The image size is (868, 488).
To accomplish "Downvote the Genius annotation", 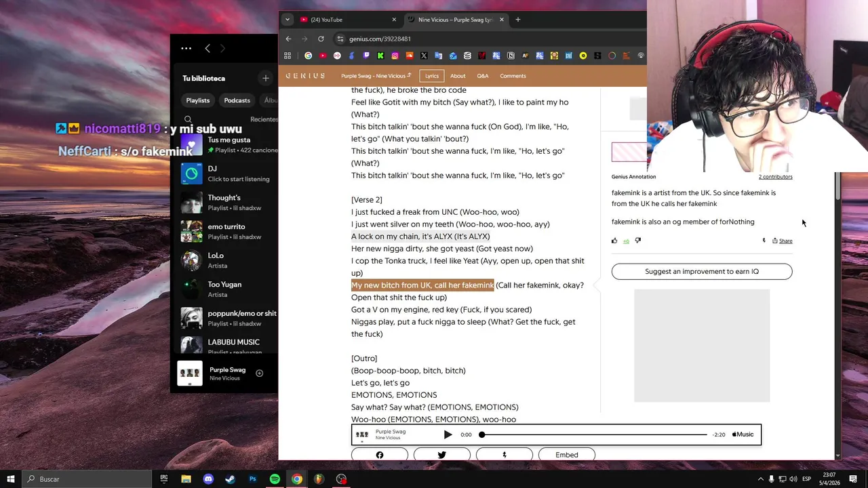I will pos(637,241).
